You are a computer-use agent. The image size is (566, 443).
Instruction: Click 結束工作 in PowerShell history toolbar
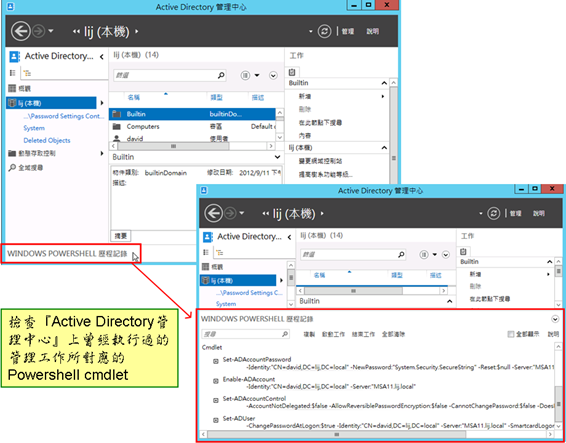click(x=363, y=334)
